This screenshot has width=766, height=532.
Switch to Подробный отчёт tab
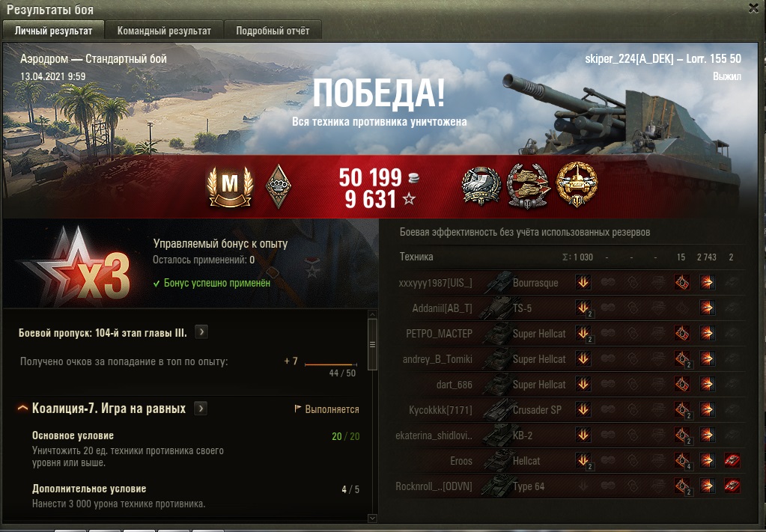click(x=273, y=30)
